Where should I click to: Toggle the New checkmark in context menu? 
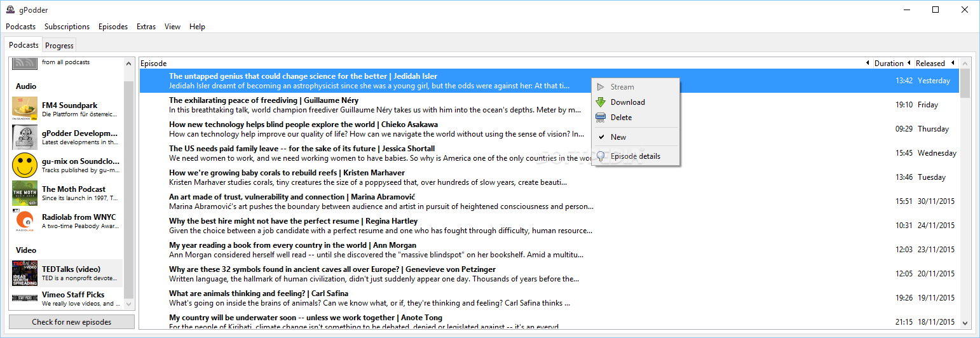(x=601, y=137)
